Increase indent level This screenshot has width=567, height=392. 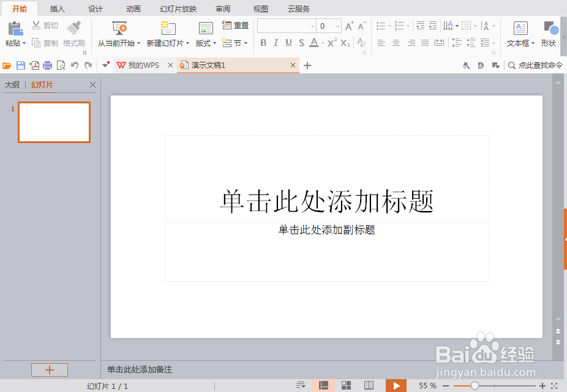(433, 26)
